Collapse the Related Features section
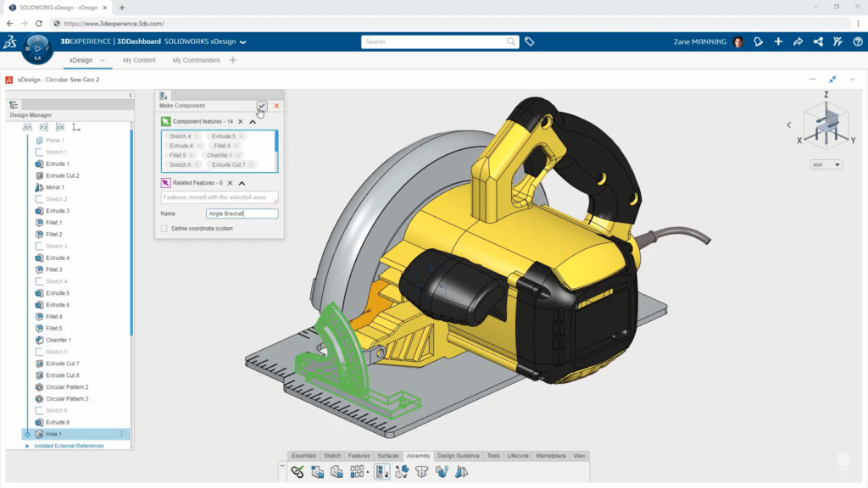The image size is (868, 488). [242, 183]
